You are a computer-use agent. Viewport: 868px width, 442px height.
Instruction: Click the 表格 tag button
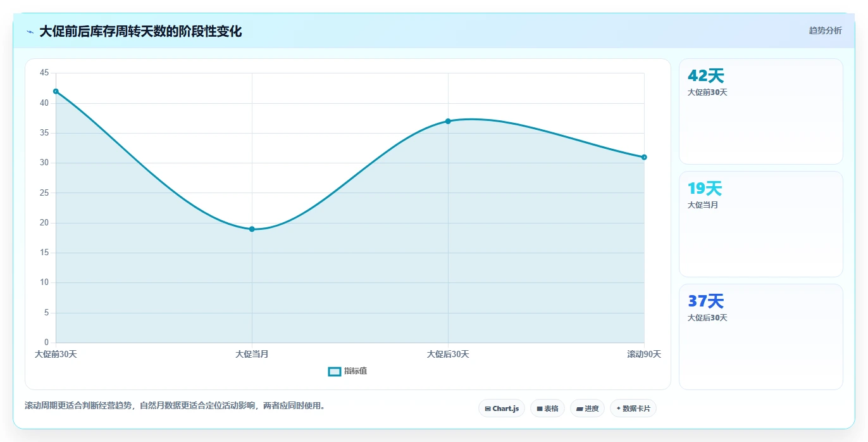tap(547, 408)
